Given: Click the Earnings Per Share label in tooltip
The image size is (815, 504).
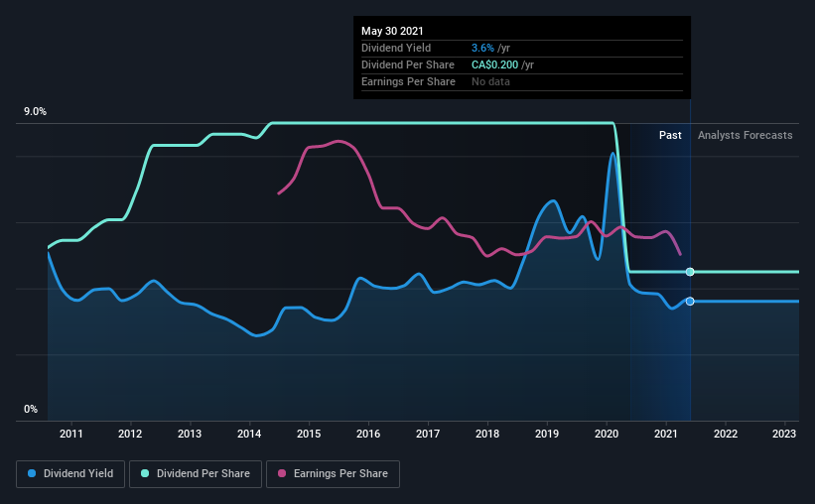Looking at the screenshot, I should 409,81.
